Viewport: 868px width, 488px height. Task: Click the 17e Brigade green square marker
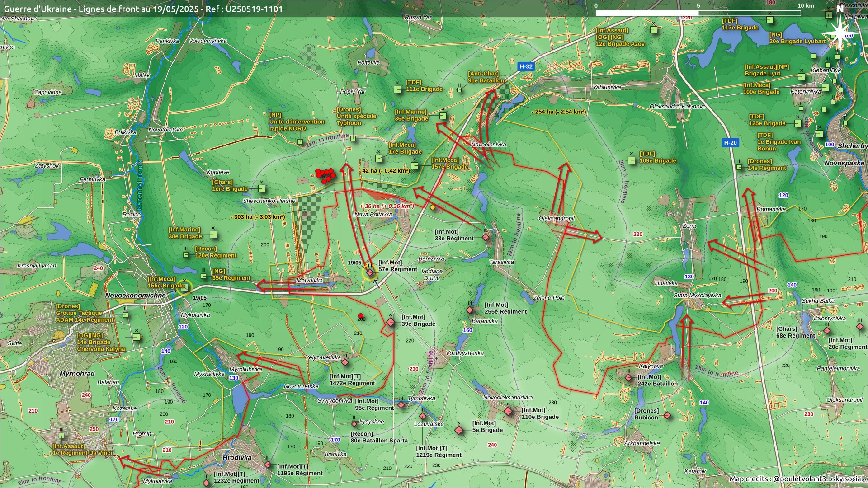click(379, 159)
